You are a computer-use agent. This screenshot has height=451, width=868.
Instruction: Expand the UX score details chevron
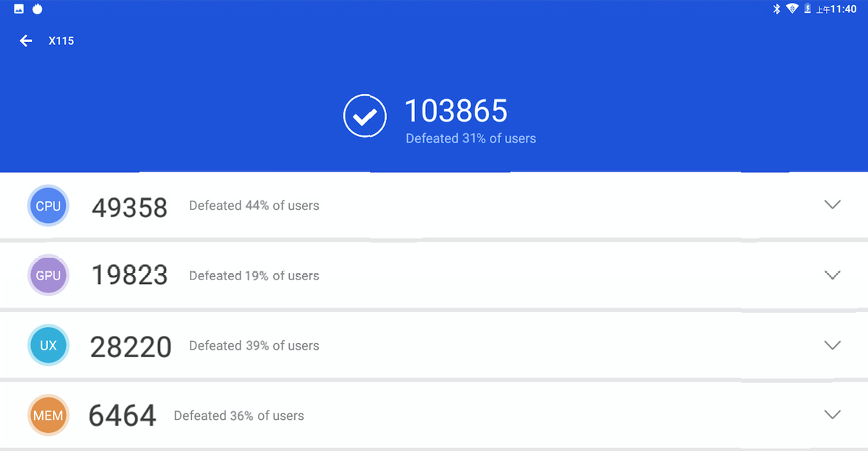832,345
